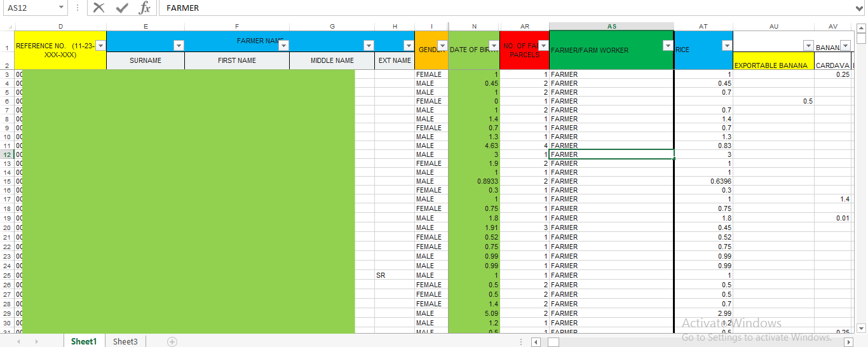Screen dimensions: 868x347
Task: Select column AU header
Action: coord(773,27)
